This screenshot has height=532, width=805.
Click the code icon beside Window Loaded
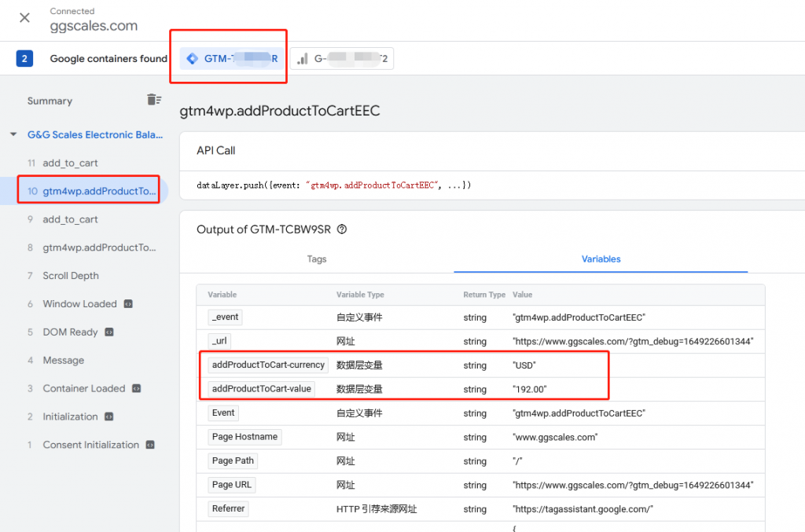pos(128,303)
